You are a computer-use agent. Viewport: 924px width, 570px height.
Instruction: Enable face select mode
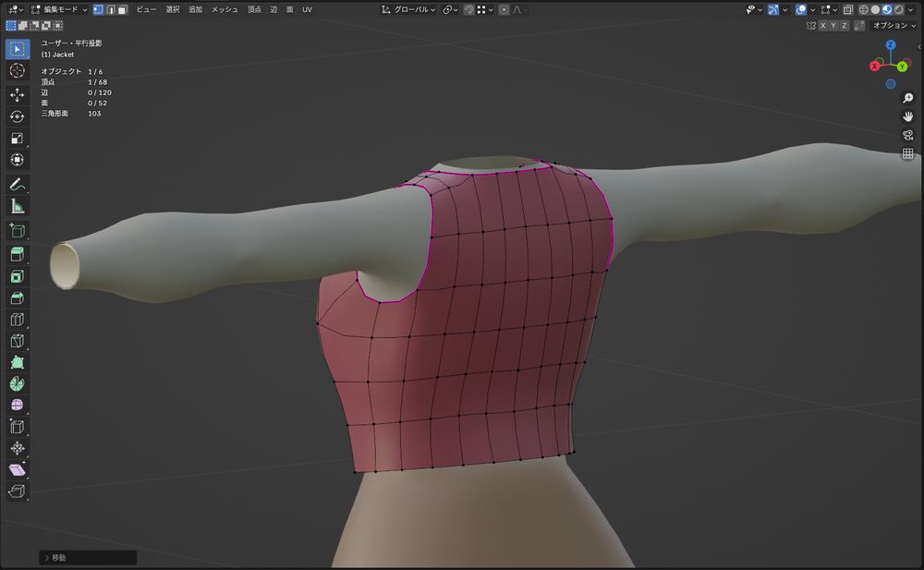pyautogui.click(x=123, y=9)
